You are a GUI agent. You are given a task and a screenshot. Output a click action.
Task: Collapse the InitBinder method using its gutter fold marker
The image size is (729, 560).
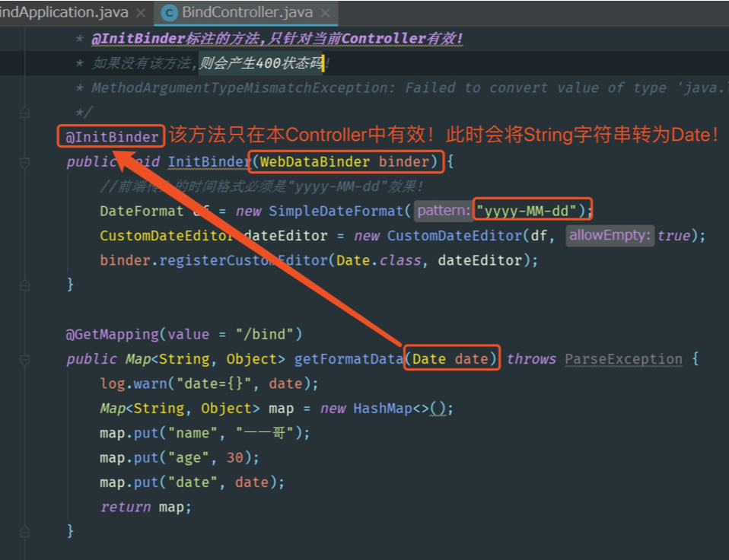click(27, 162)
